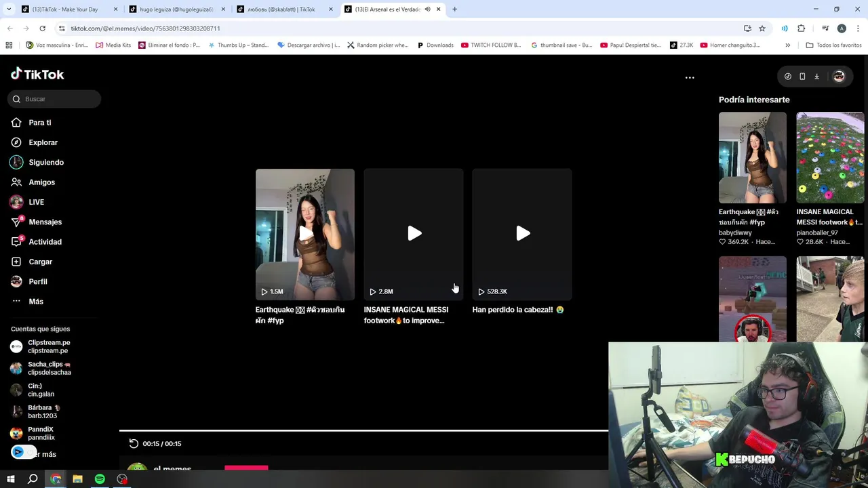Open the Media Kits bookmark
This screenshot has height=488, width=868.
[113, 45]
